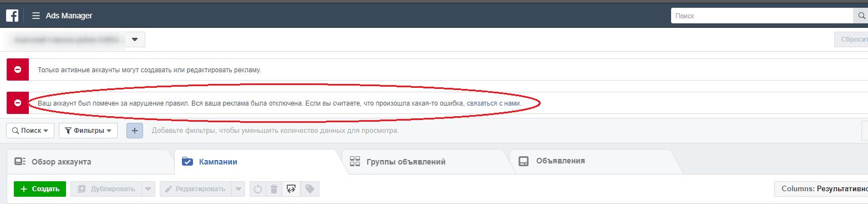868x204 pixels.
Task: Open the Columns: Результативность dropdown
Action: (821, 189)
